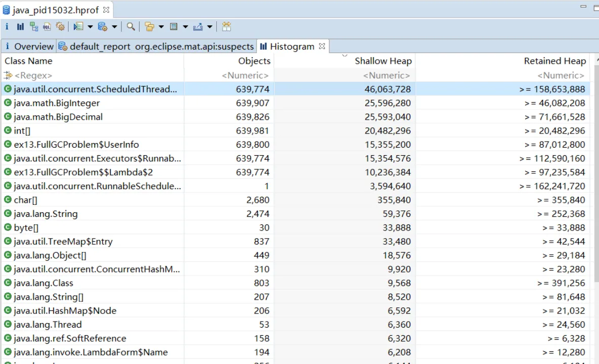The image size is (599, 364).
Task: Compare to another heap dump icon
Action: pos(227,26)
